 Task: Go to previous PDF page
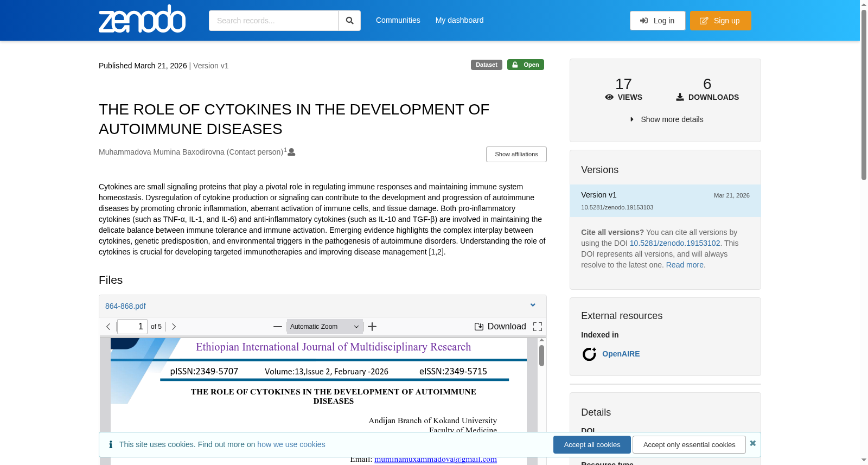(108, 327)
